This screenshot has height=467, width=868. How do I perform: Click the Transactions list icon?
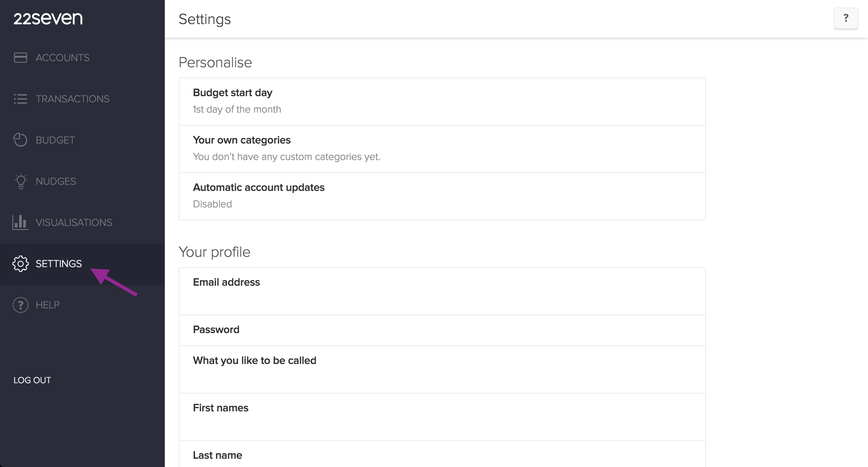(x=21, y=99)
